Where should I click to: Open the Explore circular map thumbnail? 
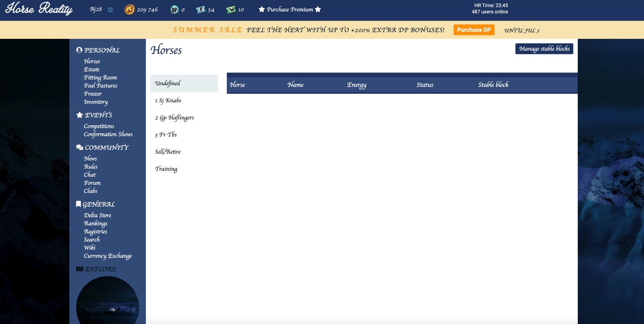click(108, 301)
